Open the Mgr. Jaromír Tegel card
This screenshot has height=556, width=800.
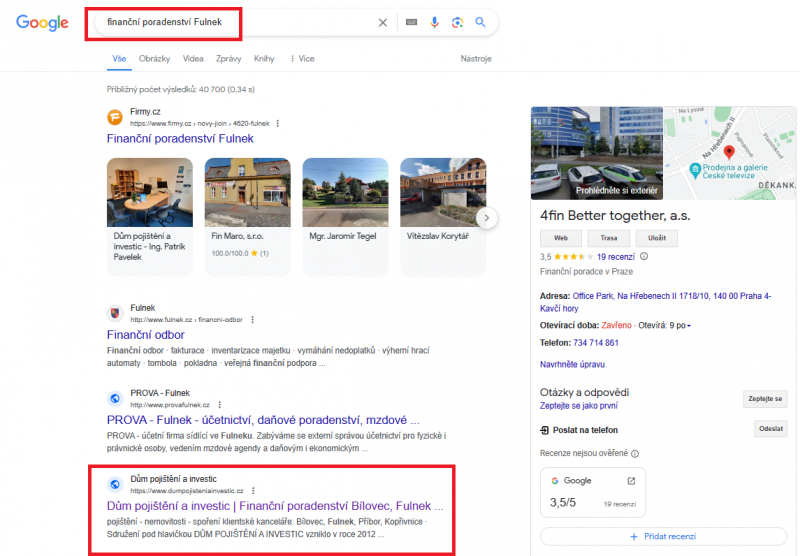click(345, 217)
